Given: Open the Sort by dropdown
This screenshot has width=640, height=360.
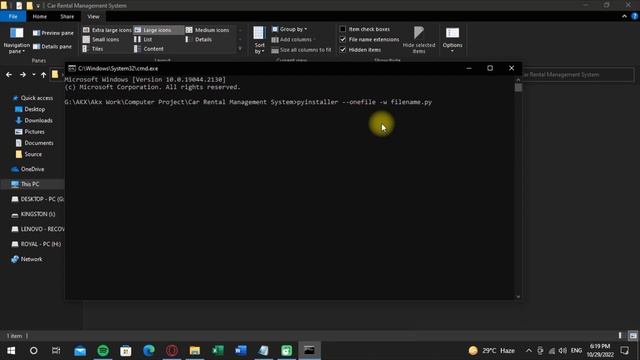Looking at the screenshot, I should click(259, 40).
